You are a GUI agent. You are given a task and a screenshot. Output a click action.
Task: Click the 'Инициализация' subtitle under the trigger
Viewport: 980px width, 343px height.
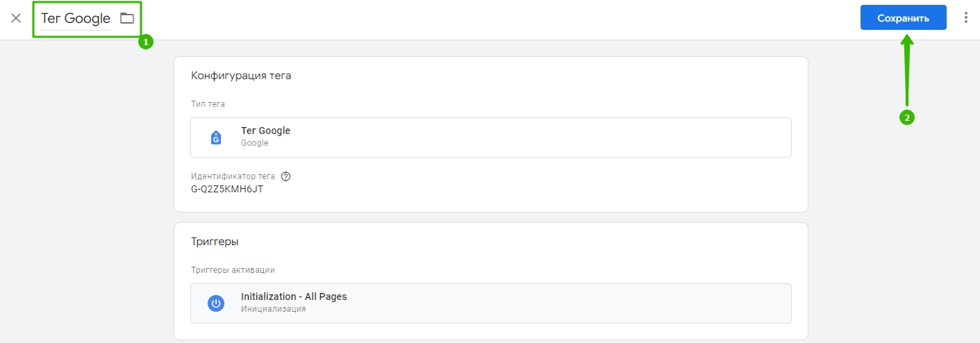pyautogui.click(x=274, y=309)
